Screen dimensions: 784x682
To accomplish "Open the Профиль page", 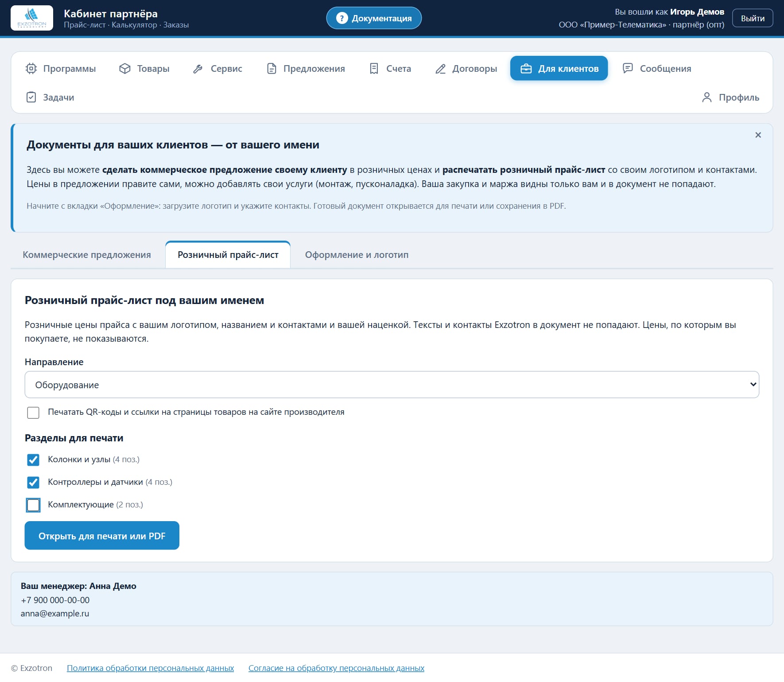I will point(730,97).
